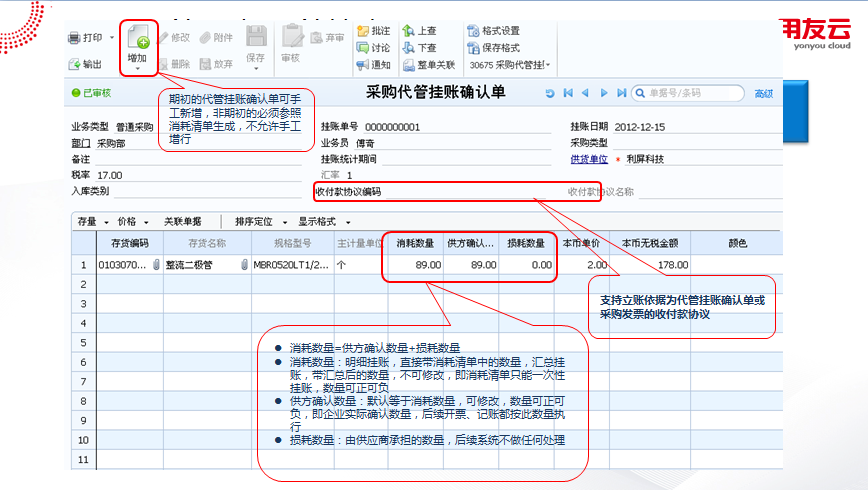Expand the 保存 dropdown arrow

[x=256, y=69]
